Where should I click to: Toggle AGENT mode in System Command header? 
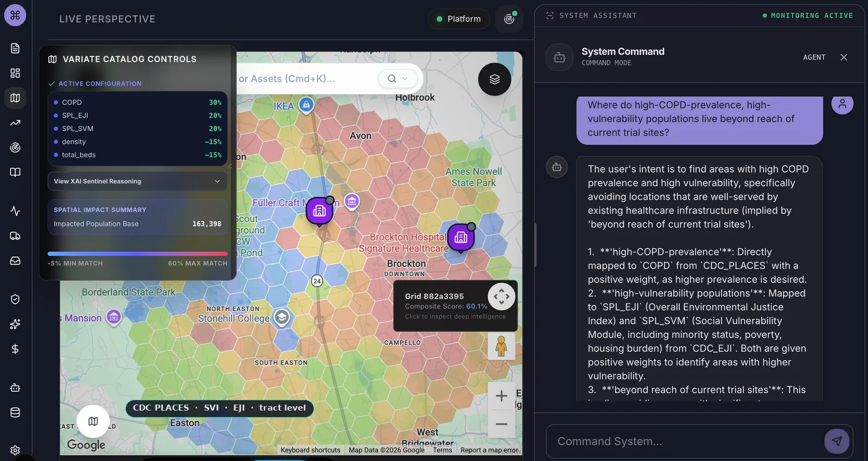coord(814,57)
